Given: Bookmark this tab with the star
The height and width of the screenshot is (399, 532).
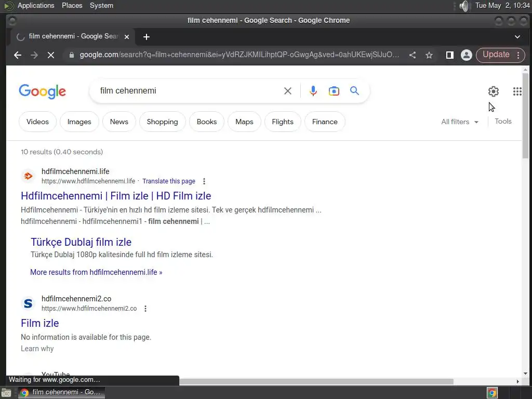Looking at the screenshot, I should pos(429,55).
